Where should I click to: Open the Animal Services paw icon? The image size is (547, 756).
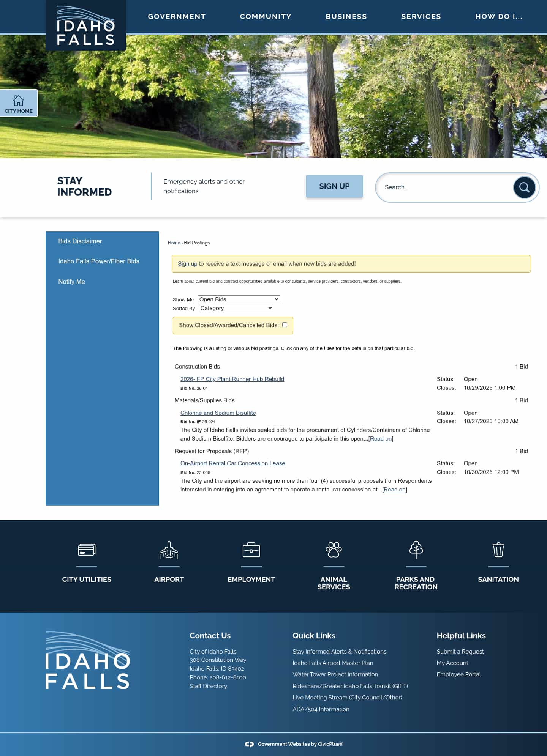click(334, 550)
